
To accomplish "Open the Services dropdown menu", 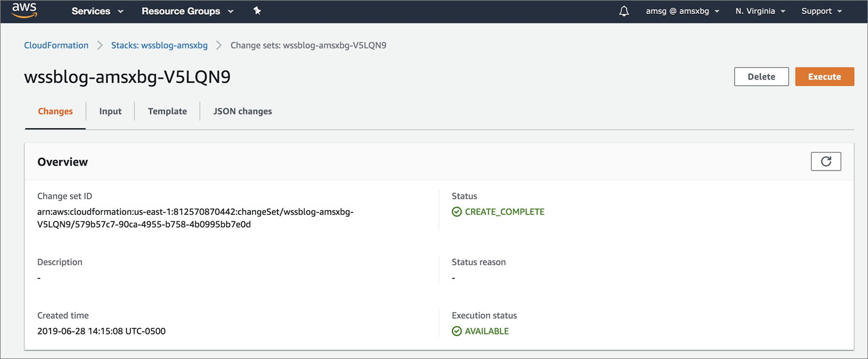I will (97, 11).
